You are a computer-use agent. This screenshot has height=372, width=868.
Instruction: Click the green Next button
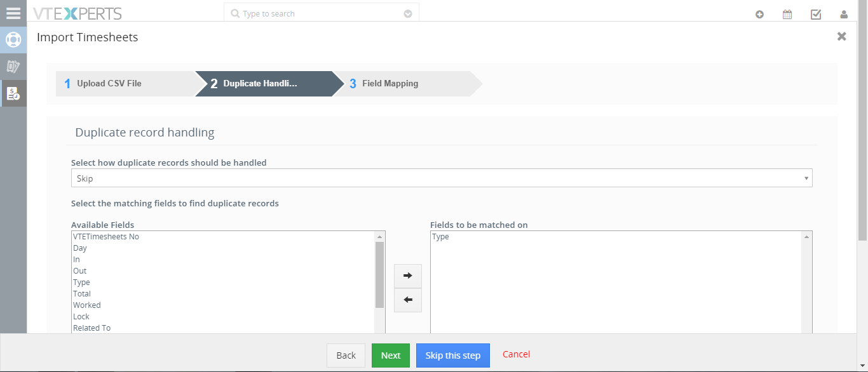coord(391,355)
